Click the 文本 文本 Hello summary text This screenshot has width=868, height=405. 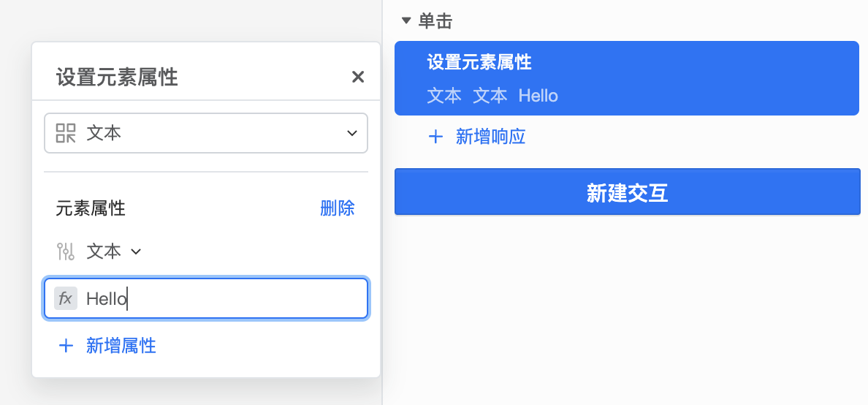(x=492, y=96)
